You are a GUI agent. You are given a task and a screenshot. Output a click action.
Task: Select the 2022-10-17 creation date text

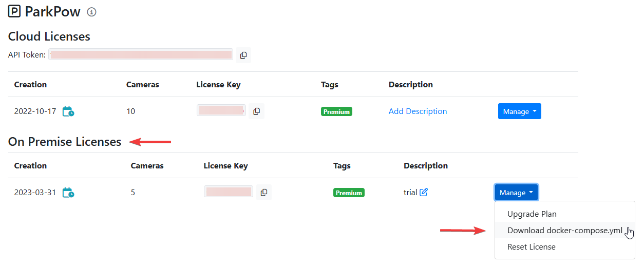(35, 111)
